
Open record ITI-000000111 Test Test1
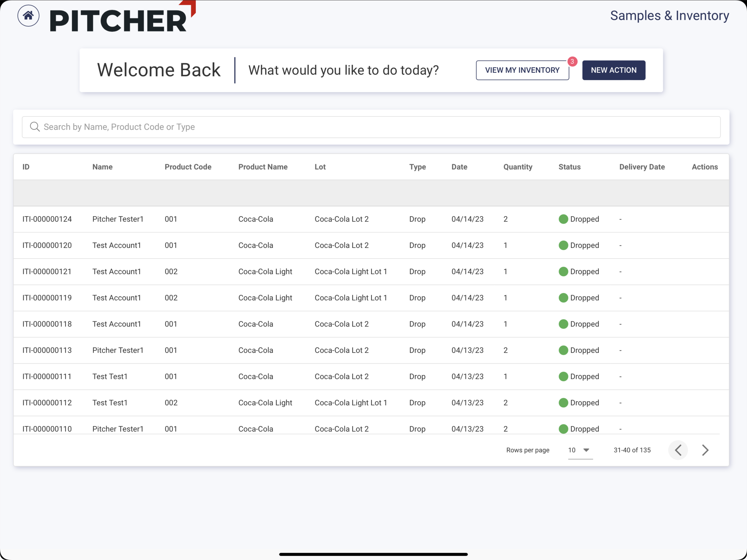(x=47, y=376)
